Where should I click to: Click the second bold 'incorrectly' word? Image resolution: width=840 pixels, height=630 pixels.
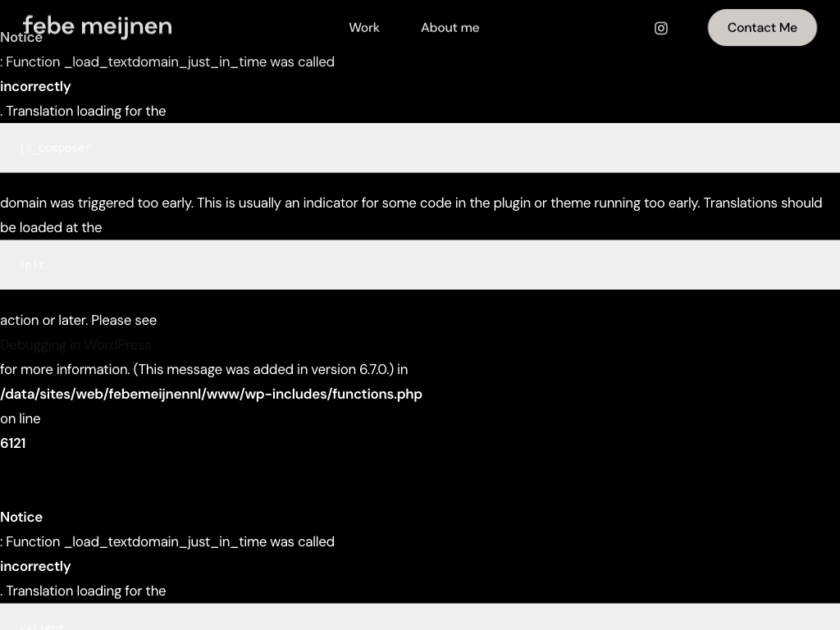point(35,566)
